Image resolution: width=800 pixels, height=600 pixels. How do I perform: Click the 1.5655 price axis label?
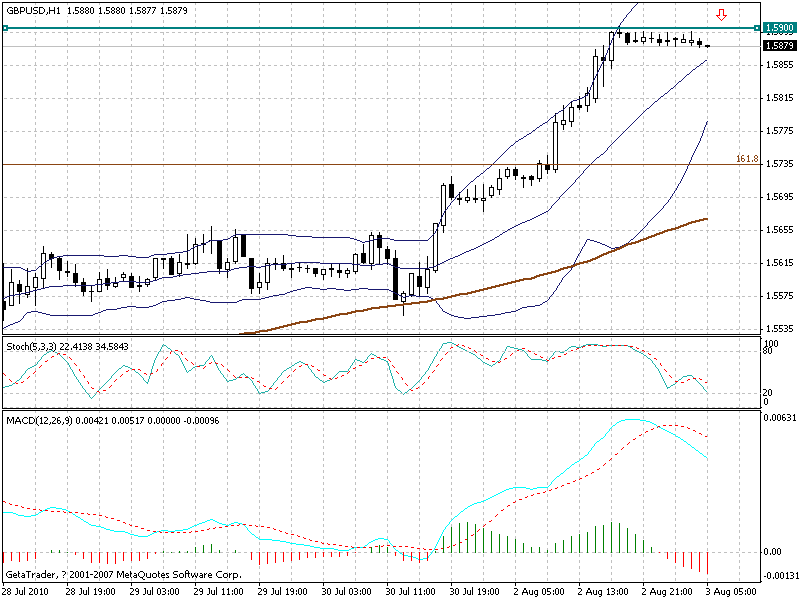(x=780, y=230)
